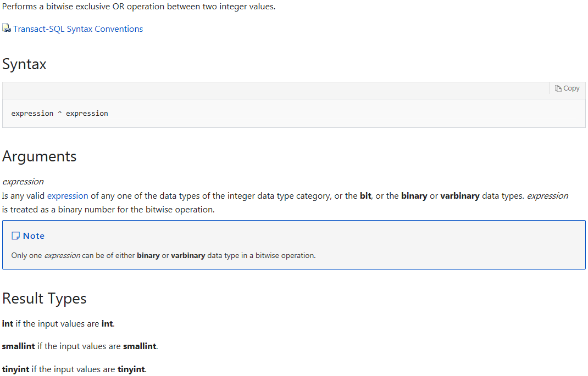The width and height of the screenshot is (588, 376).
Task: Open the Transact-SQL Syntax Conventions link
Action: pos(78,29)
